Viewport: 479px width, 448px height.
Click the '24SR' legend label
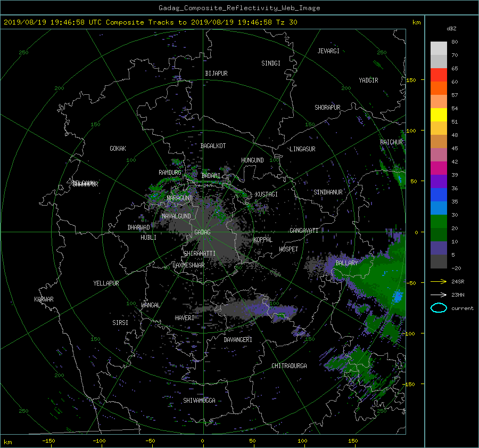click(x=458, y=281)
